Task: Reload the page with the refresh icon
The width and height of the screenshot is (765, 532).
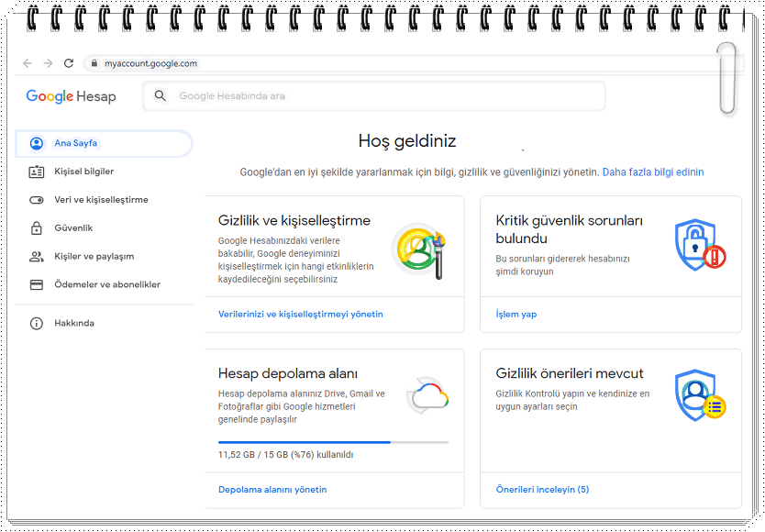Action: (x=69, y=63)
